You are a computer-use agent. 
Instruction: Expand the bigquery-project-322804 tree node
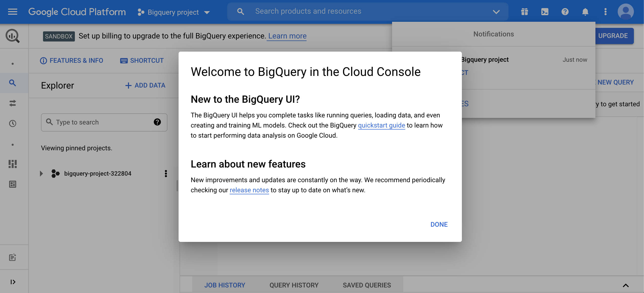click(x=41, y=174)
